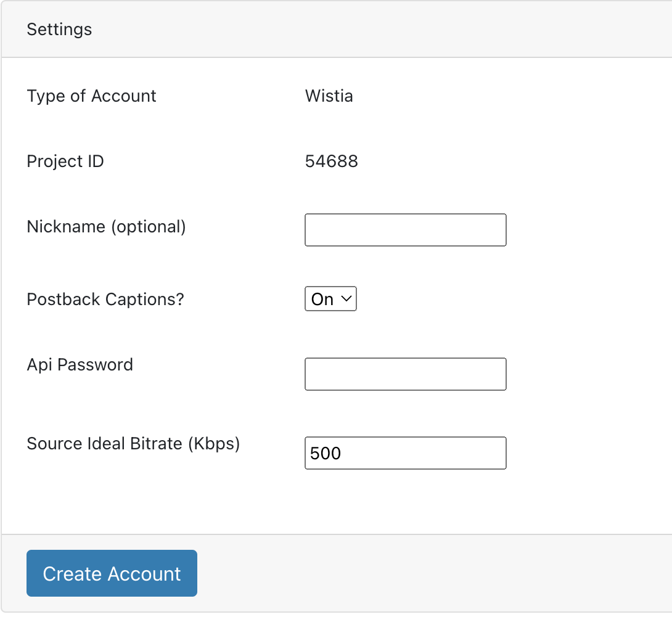The height and width of the screenshot is (617, 672).
Task: Click the Create Account button
Action: (x=112, y=573)
